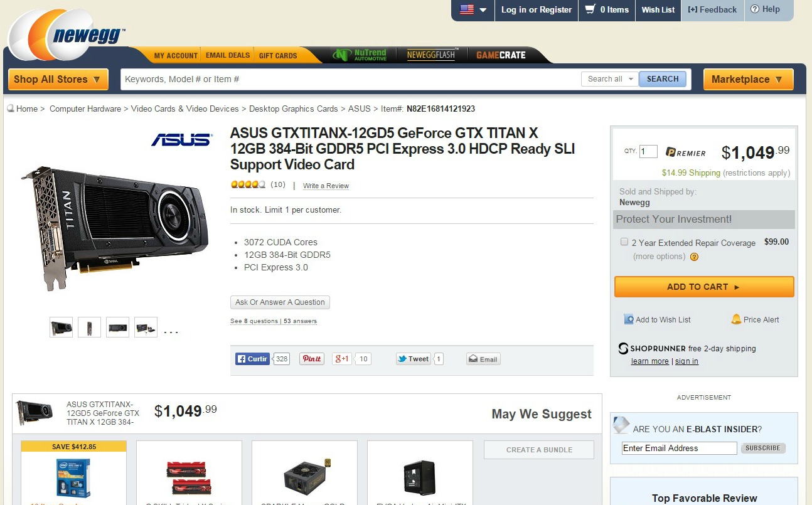Viewport: 812px width, 505px height.
Task: Open Shop All Stores menu
Action: [x=58, y=79]
